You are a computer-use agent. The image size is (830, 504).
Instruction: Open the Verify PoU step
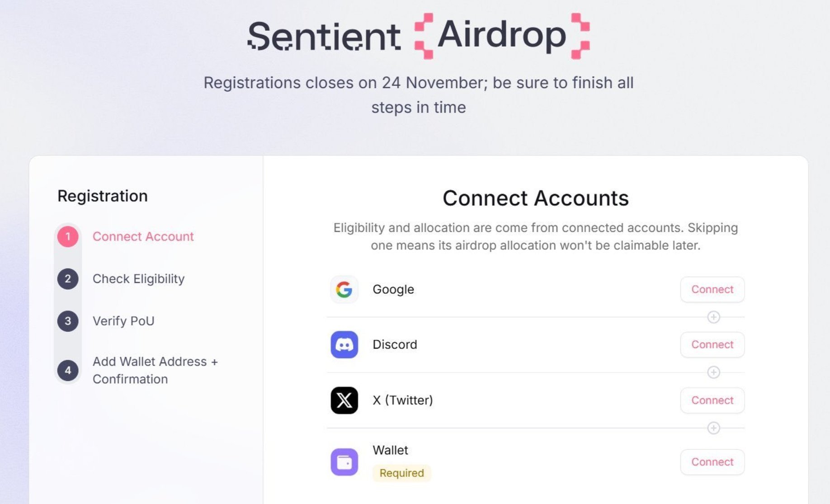click(x=123, y=321)
